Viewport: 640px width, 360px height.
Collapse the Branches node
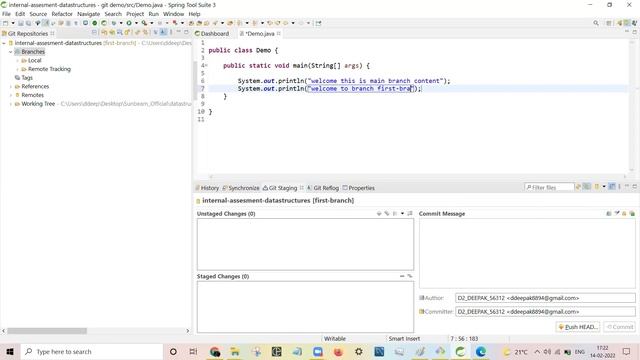11,52
